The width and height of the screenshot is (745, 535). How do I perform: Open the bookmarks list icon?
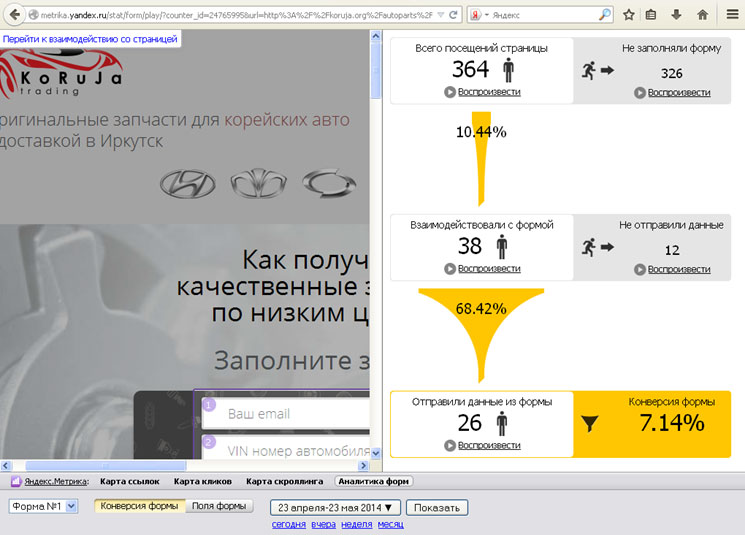pos(652,15)
